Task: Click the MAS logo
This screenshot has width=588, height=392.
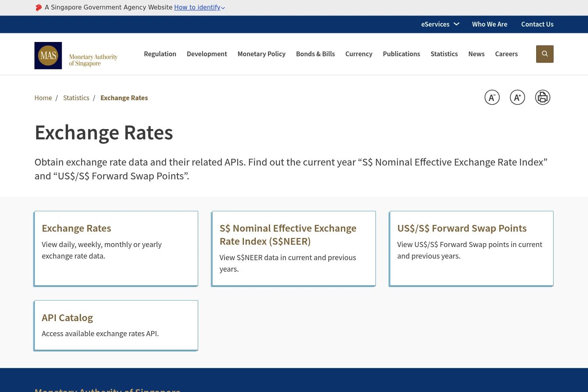Action: pyautogui.click(x=76, y=55)
